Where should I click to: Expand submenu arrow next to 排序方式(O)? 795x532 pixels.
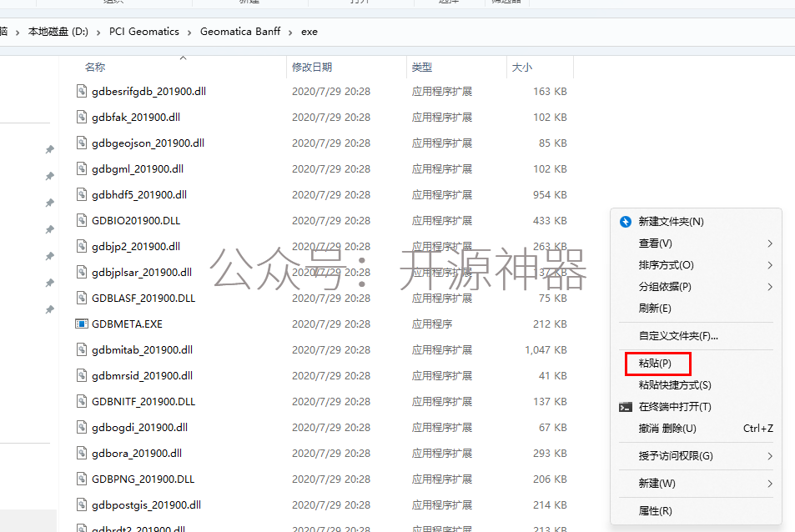coord(770,265)
